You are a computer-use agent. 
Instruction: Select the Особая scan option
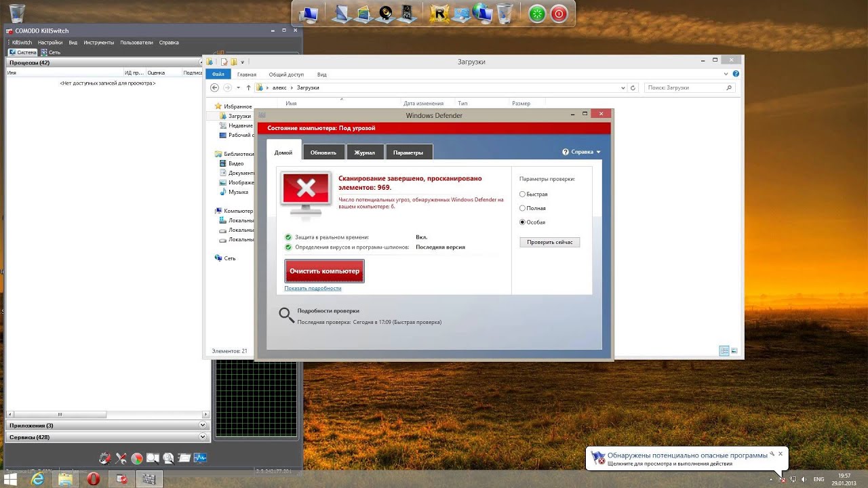point(522,222)
